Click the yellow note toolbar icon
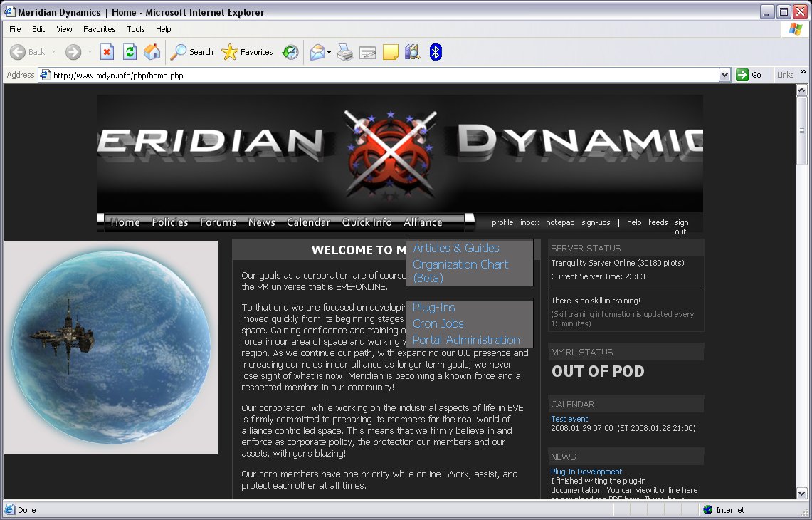This screenshot has height=520, width=812. (x=391, y=53)
